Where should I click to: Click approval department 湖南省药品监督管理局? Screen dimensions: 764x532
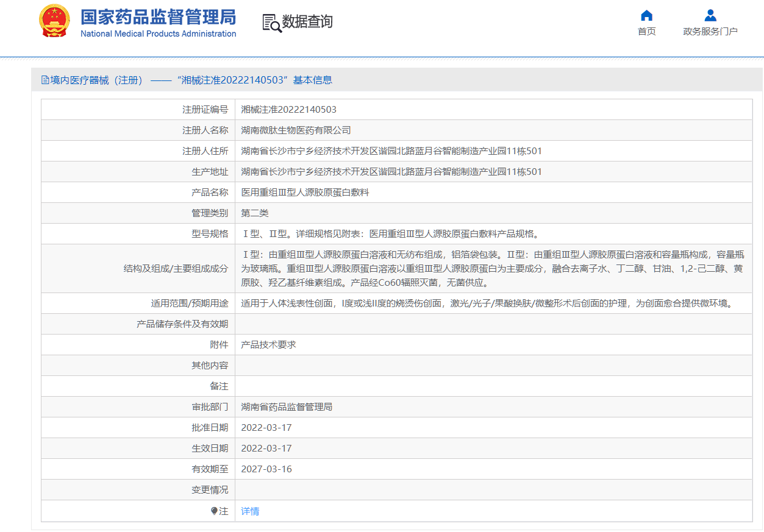click(287, 407)
